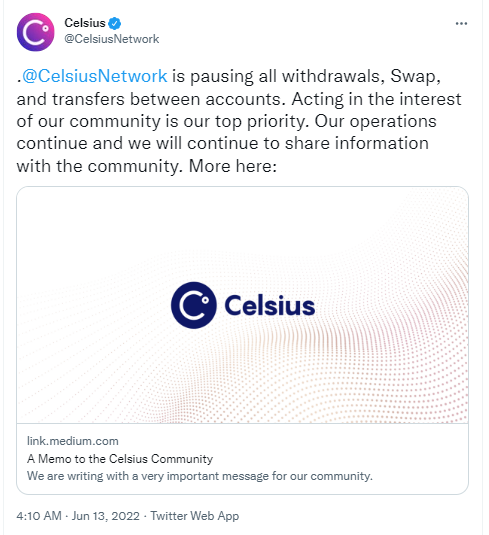Open the three-dot more options menu
Screen dimensions: 489x535
(x=461, y=24)
